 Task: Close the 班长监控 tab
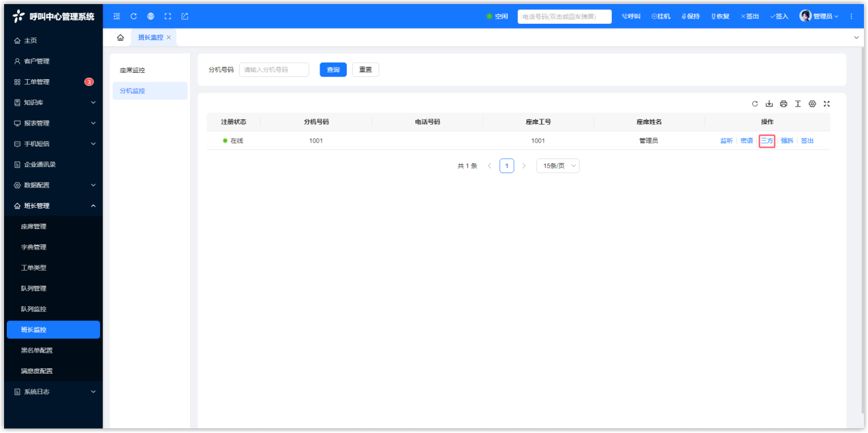169,38
